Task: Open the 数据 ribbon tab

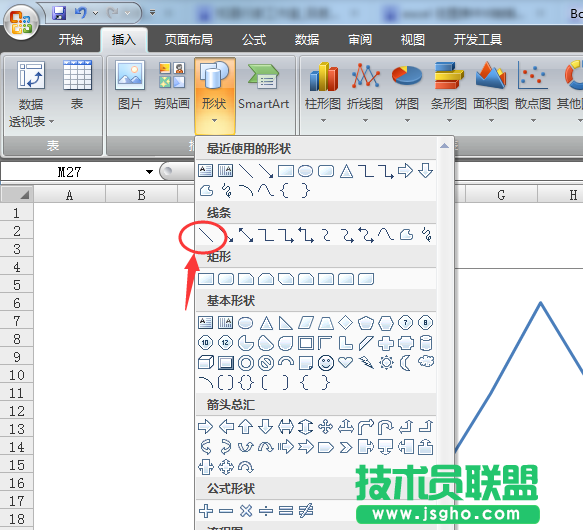Action: tap(307, 39)
